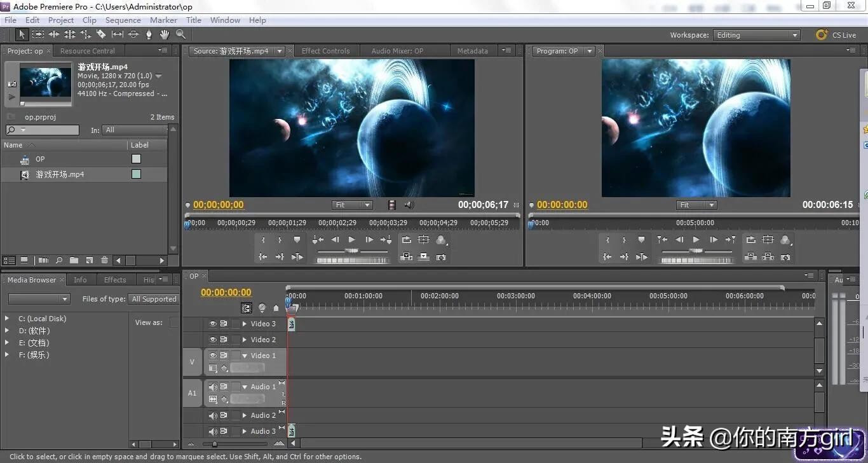The width and height of the screenshot is (868, 463).
Task: Toggle Video 3 track visibility eye
Action: pyautogui.click(x=213, y=324)
